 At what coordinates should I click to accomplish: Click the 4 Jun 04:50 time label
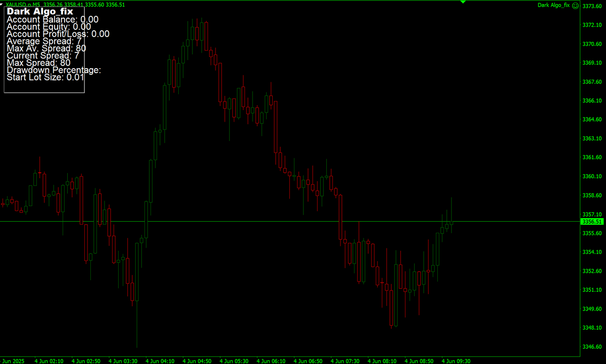(x=197, y=361)
